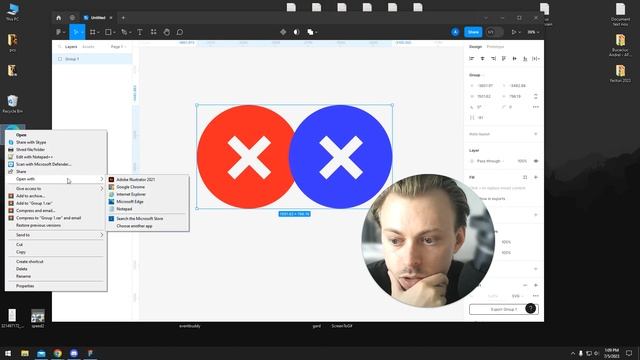Select the Frame tool
640x360 pixels.
click(93, 32)
